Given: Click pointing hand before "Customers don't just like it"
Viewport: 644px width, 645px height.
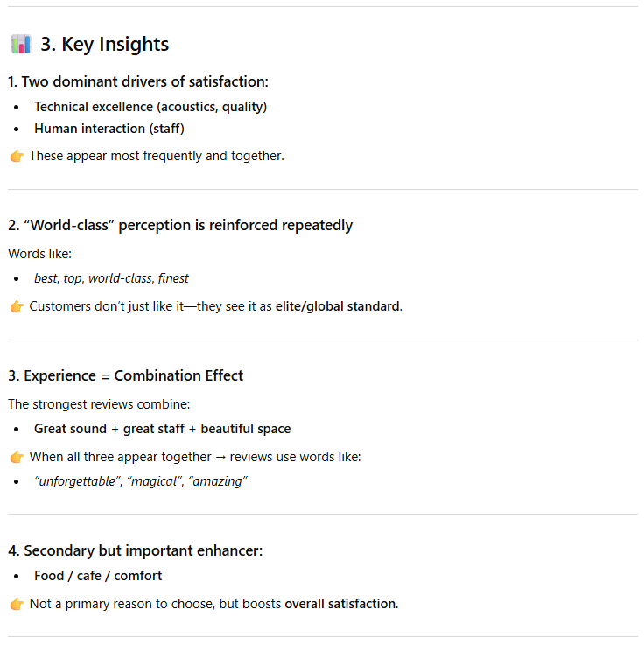Looking at the screenshot, I should click(17, 306).
